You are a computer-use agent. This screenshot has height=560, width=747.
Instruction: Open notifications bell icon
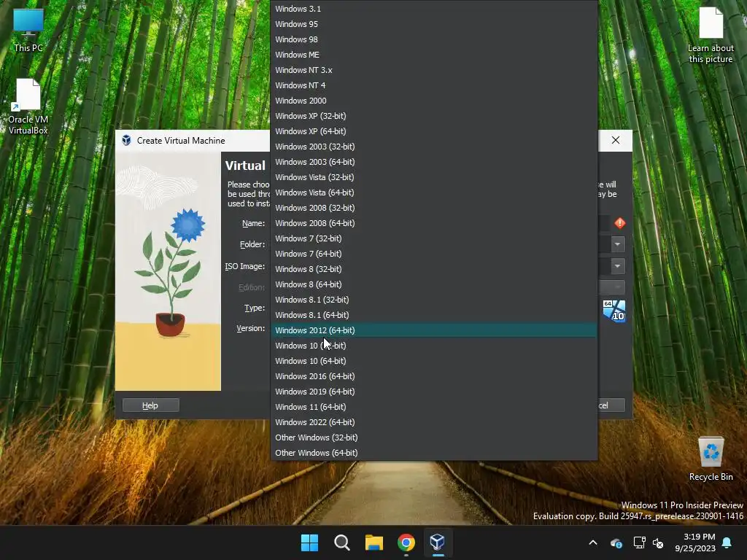pos(727,542)
